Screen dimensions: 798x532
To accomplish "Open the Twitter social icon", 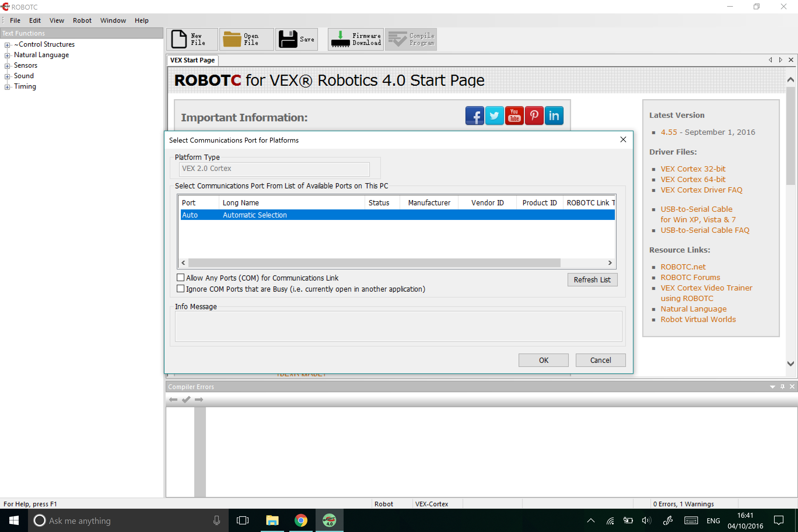I will [494, 116].
